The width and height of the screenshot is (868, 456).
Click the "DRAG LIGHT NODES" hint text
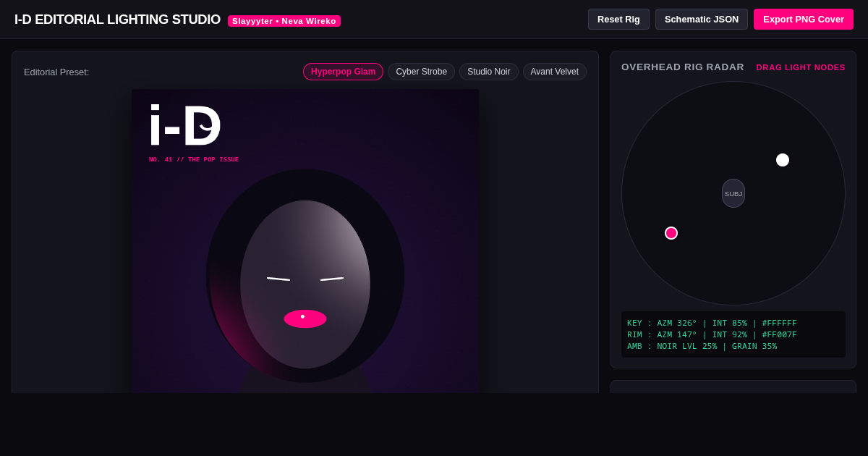[x=801, y=67]
